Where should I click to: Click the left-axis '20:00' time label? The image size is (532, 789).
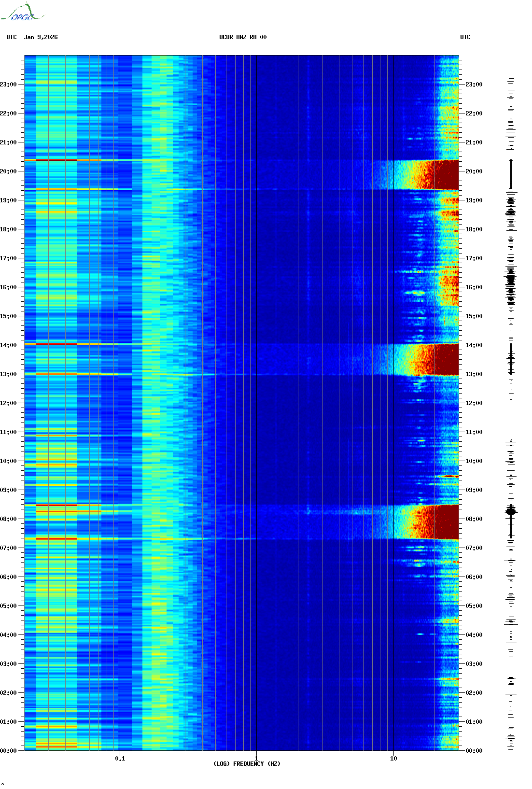pos(8,171)
